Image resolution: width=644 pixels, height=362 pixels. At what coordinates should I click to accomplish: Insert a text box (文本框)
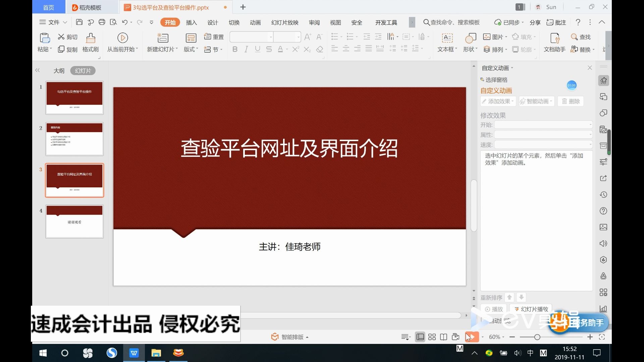click(x=447, y=38)
